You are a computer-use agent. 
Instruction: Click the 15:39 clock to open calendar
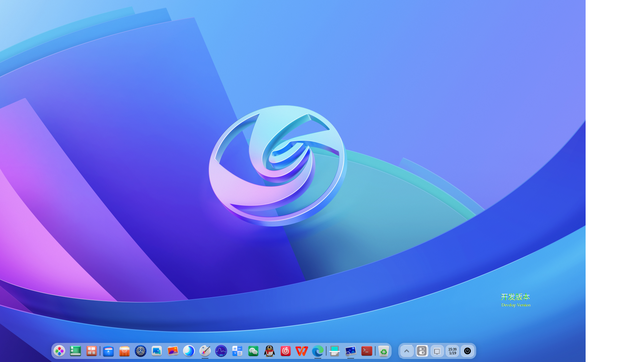[x=452, y=351]
